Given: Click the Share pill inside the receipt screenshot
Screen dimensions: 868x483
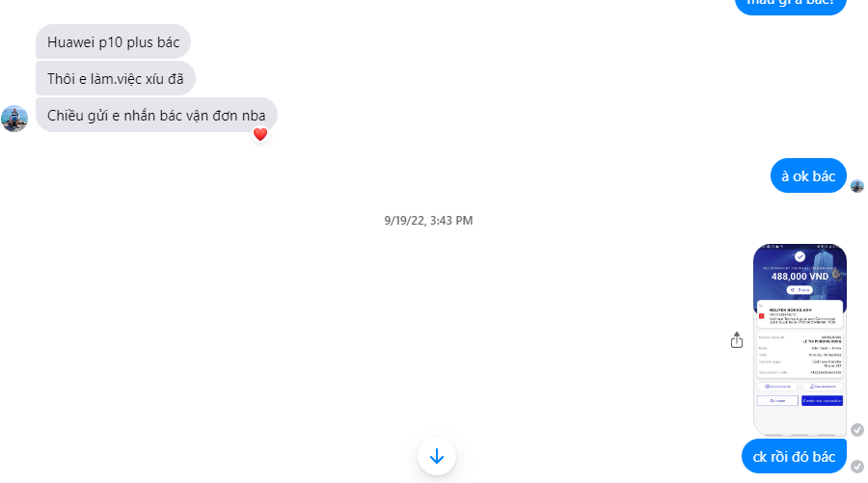Looking at the screenshot, I should click(x=800, y=290).
